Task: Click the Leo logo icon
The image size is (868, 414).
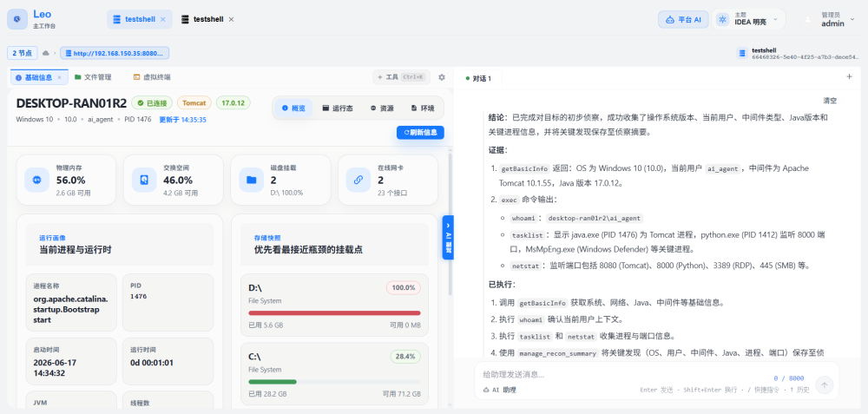Action: coord(17,19)
